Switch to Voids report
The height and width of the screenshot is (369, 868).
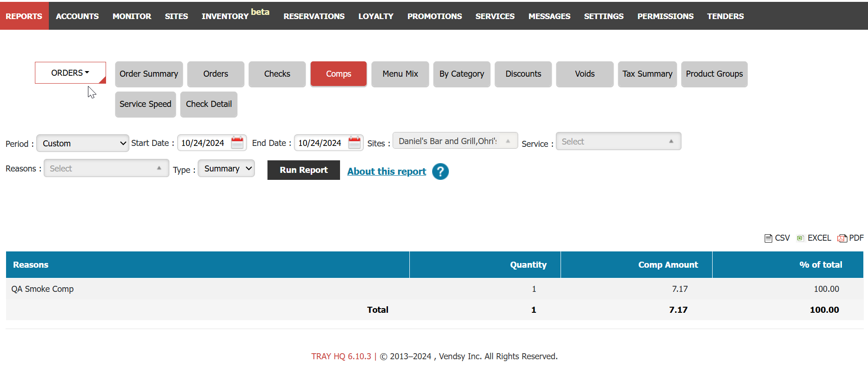coord(585,74)
